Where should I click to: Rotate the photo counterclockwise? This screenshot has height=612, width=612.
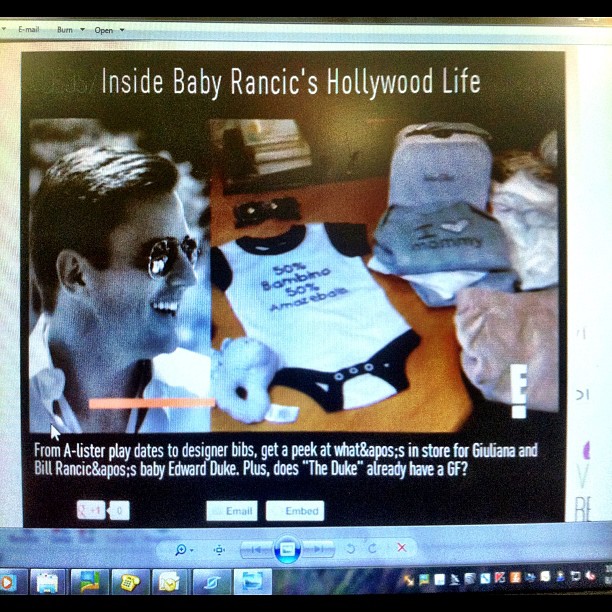coord(350,549)
